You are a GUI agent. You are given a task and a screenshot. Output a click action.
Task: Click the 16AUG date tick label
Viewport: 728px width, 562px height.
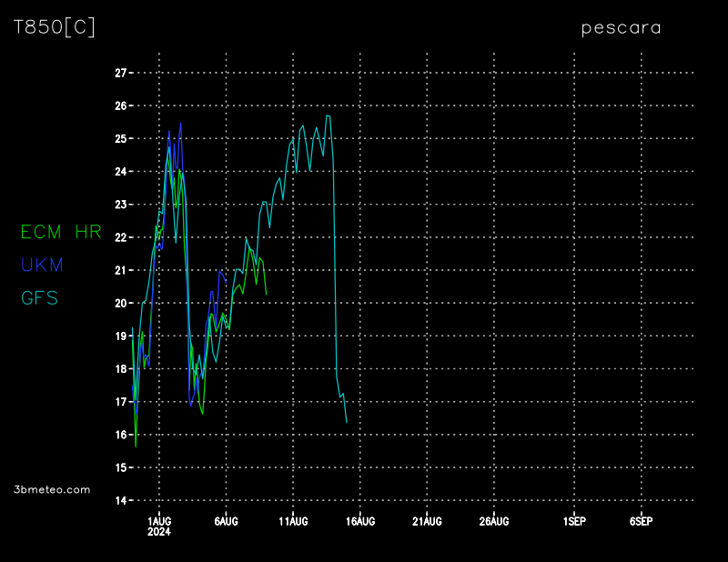coord(359,521)
